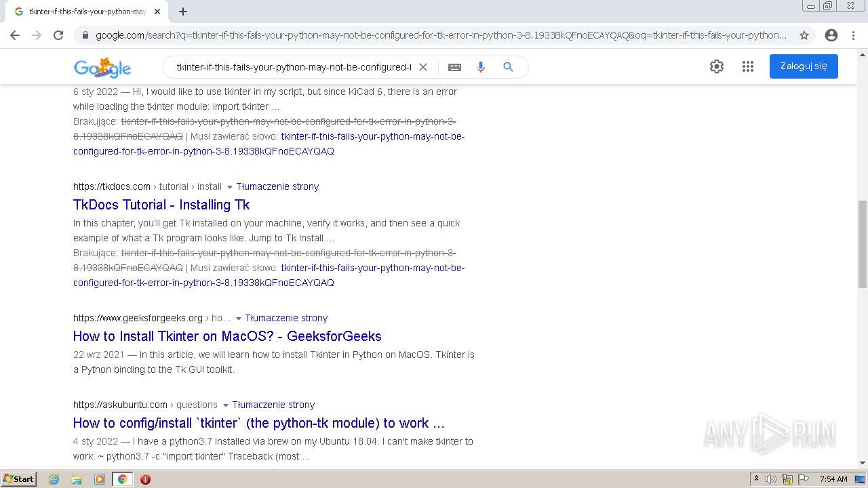Click the Chrome address bar URL
Viewport: 868px width, 488px height.
tap(441, 35)
